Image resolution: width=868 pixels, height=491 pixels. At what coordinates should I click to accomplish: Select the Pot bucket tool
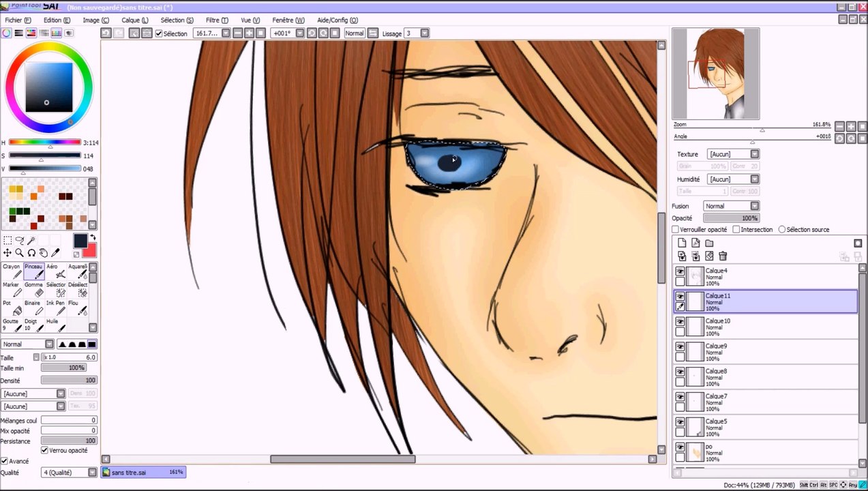12,308
